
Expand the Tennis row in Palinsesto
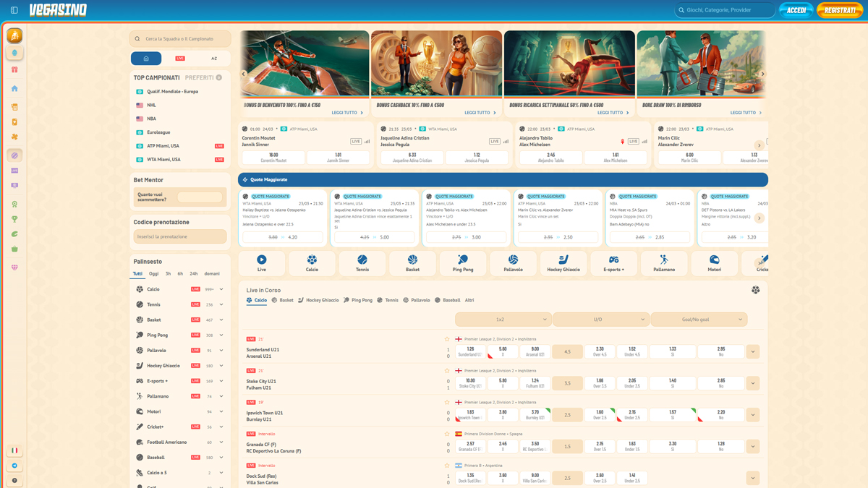(x=221, y=304)
